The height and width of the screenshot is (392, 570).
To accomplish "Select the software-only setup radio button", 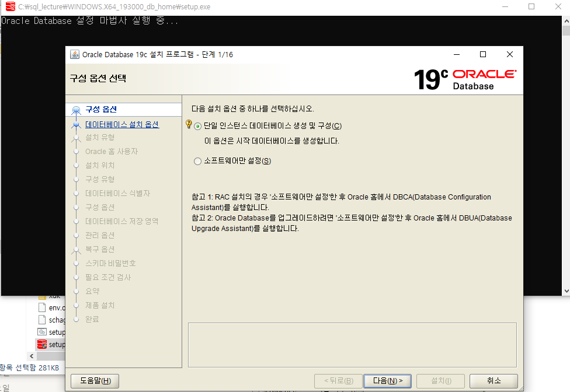I will pos(197,161).
